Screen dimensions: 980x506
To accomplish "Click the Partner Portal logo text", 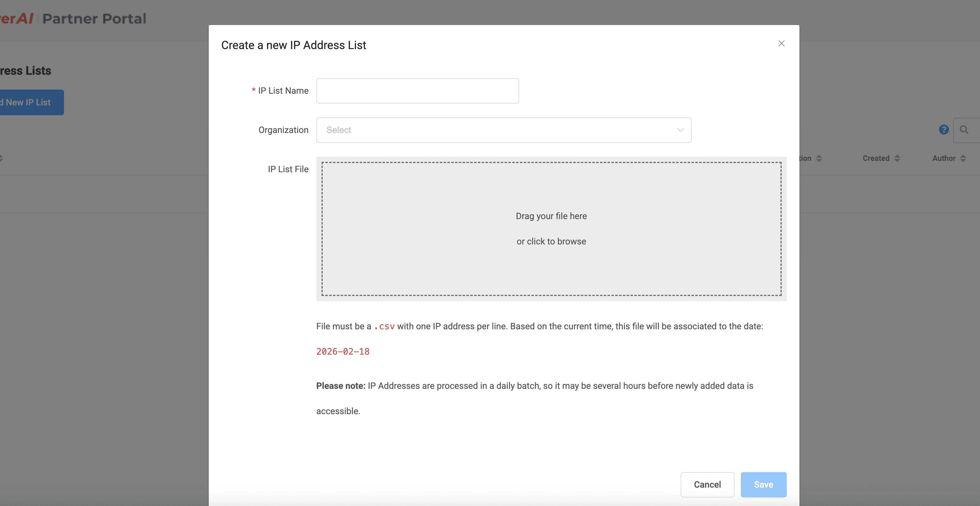I will pyautogui.click(x=94, y=19).
